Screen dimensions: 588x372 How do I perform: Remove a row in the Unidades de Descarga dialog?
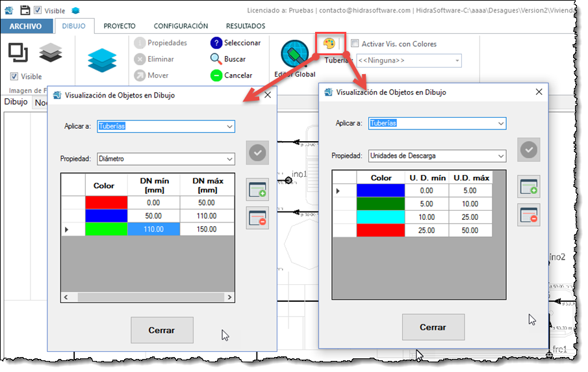[528, 215]
